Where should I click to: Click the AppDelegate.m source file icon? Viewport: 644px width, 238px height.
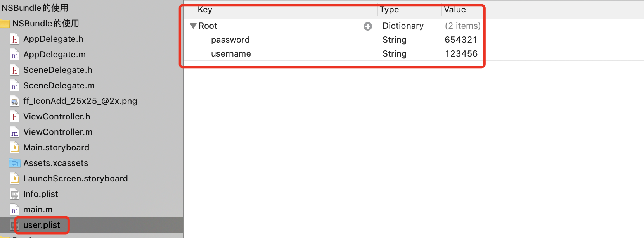[15, 55]
